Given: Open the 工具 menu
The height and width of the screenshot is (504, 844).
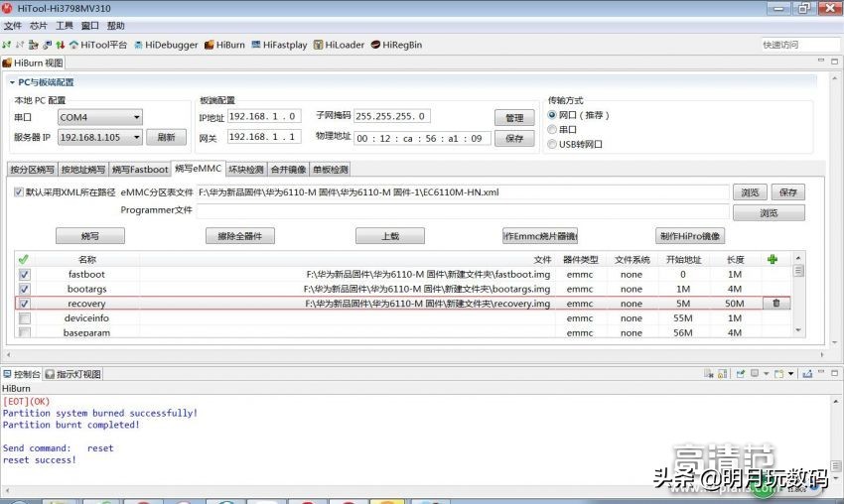Looking at the screenshot, I should click(65, 25).
